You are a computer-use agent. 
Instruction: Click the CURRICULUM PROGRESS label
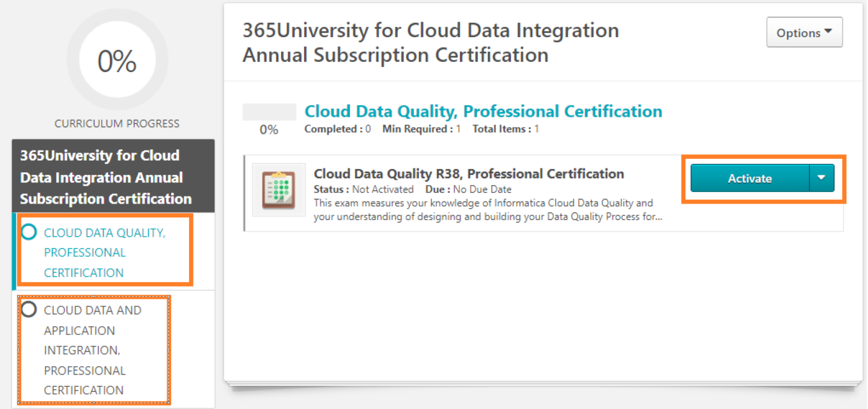pyautogui.click(x=117, y=124)
